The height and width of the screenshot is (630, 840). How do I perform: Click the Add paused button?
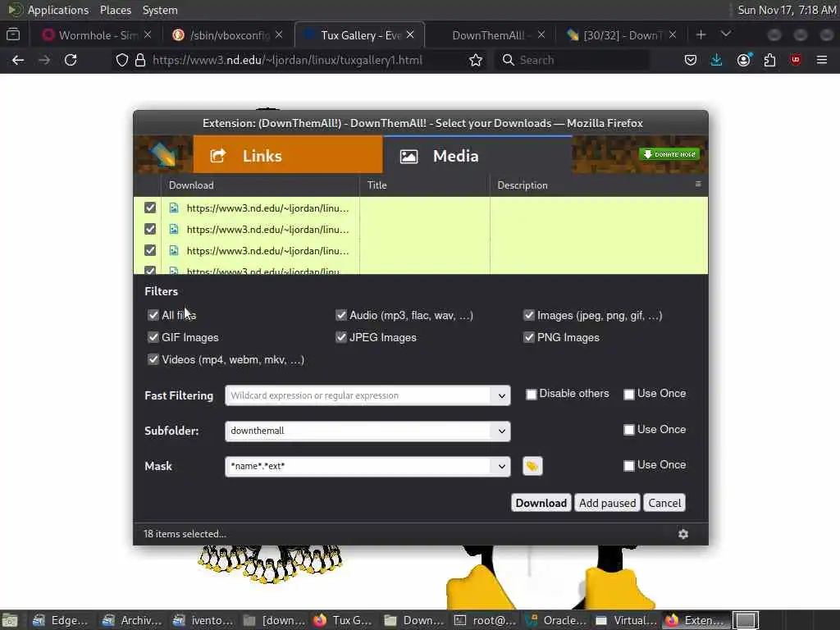[607, 503]
